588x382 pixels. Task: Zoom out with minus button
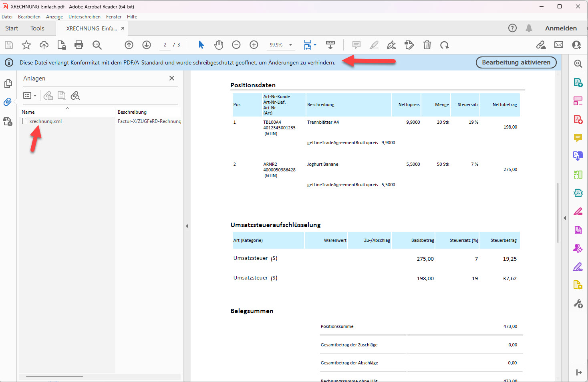pyautogui.click(x=236, y=45)
